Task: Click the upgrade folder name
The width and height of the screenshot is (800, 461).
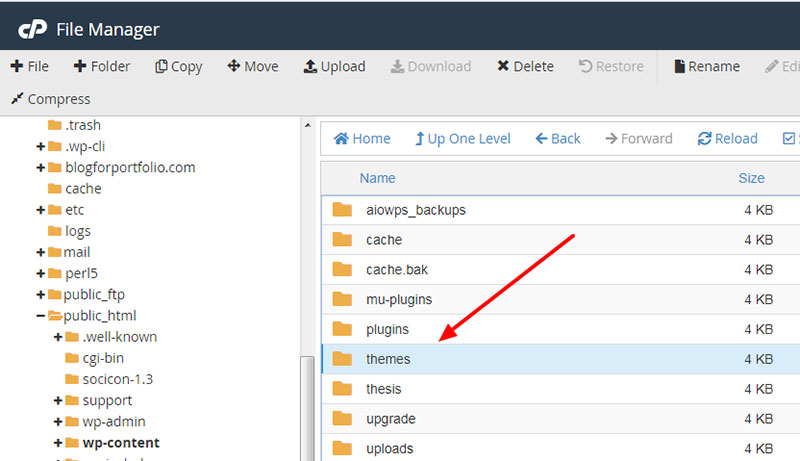Action: pos(391,419)
